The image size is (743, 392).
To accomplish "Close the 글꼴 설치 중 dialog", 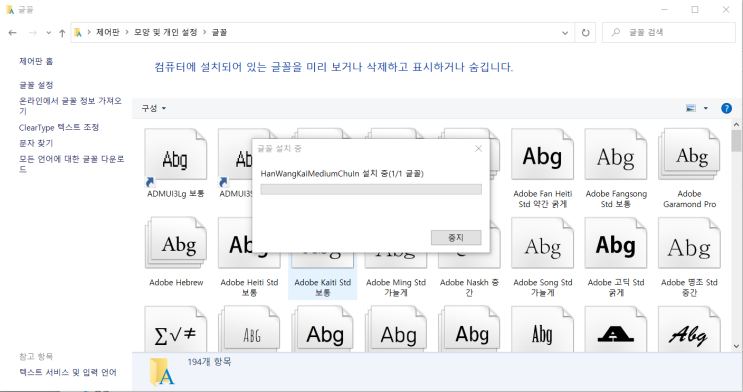I will [x=479, y=149].
